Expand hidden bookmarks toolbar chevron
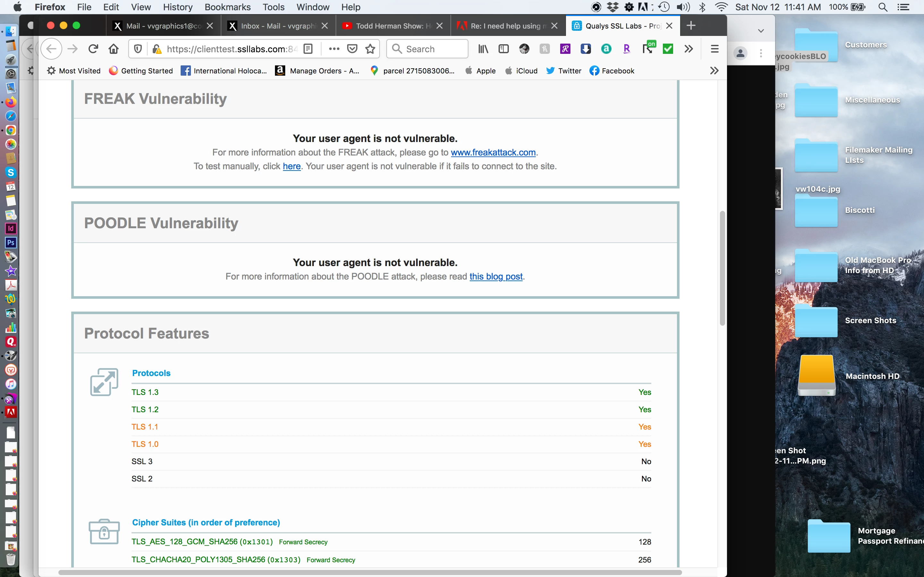This screenshot has width=924, height=577. pyautogui.click(x=714, y=71)
